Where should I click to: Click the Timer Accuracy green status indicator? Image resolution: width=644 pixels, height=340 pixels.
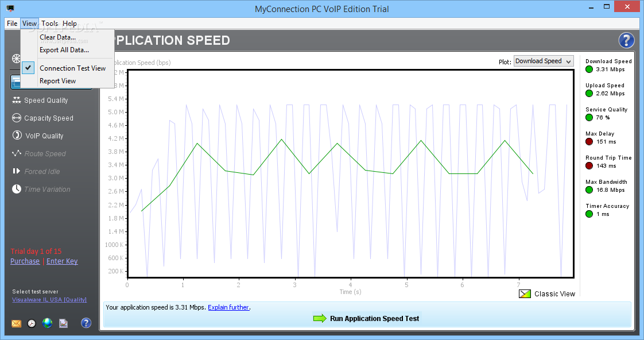(x=589, y=214)
